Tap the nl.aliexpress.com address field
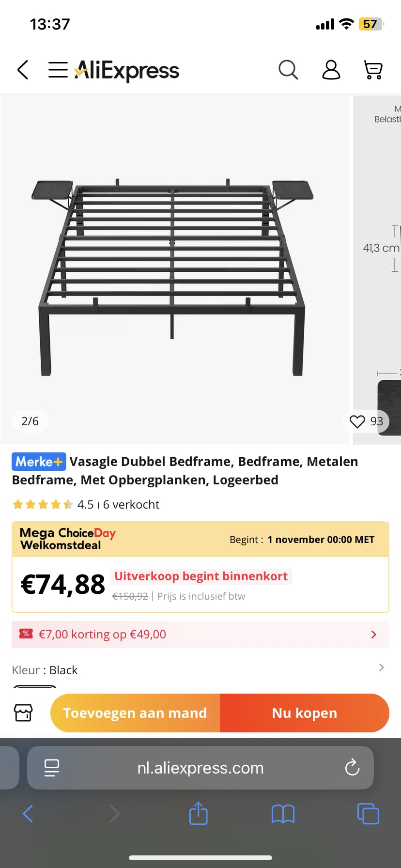Image resolution: width=401 pixels, height=868 pixels. [x=200, y=768]
